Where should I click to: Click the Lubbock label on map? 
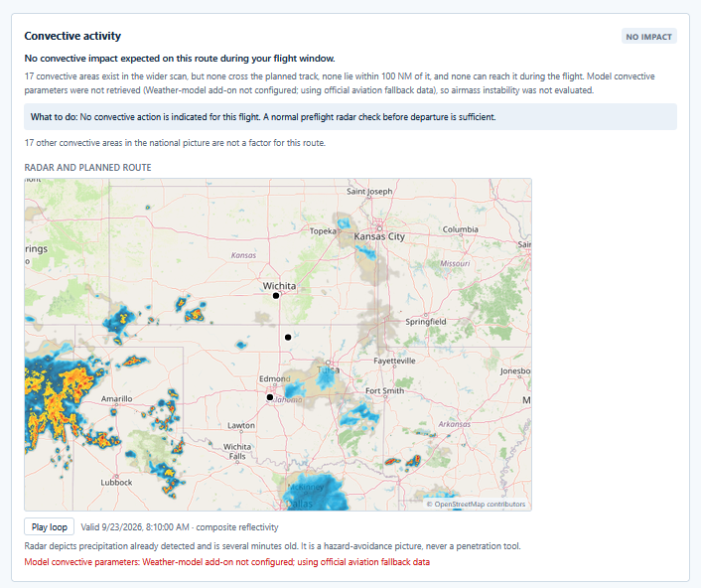point(116,483)
